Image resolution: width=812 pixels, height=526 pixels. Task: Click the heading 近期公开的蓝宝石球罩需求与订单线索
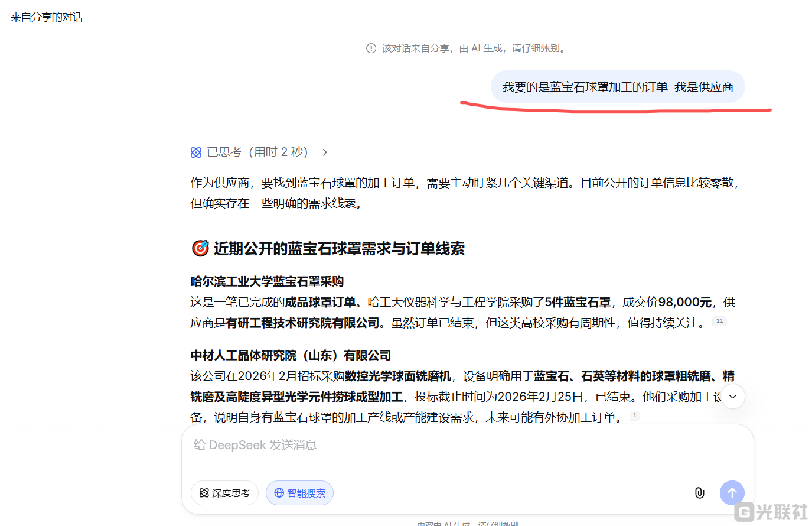click(339, 249)
